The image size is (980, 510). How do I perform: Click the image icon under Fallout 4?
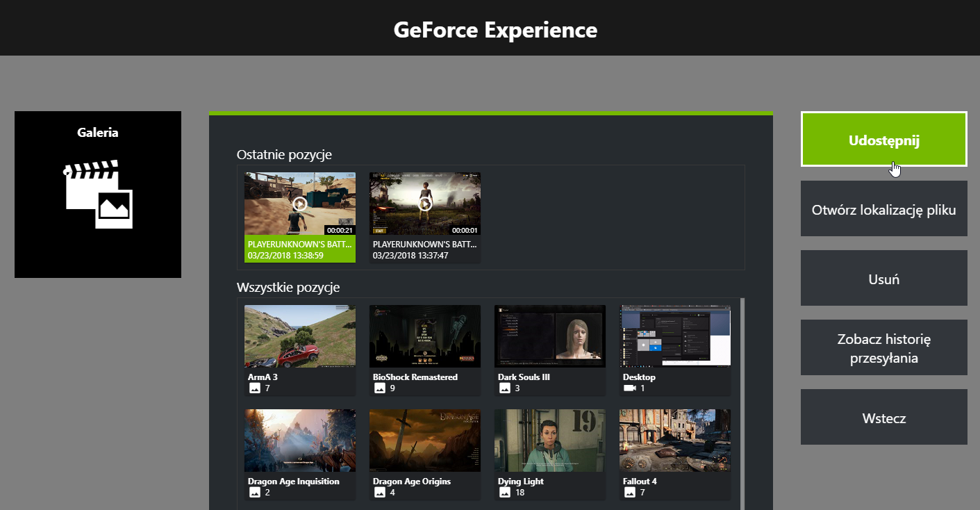pyautogui.click(x=630, y=493)
